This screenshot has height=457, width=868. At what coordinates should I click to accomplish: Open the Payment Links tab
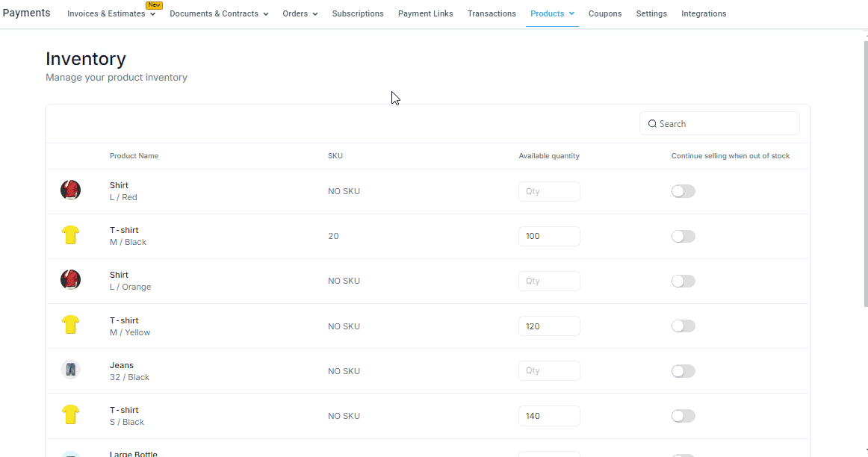tap(425, 14)
